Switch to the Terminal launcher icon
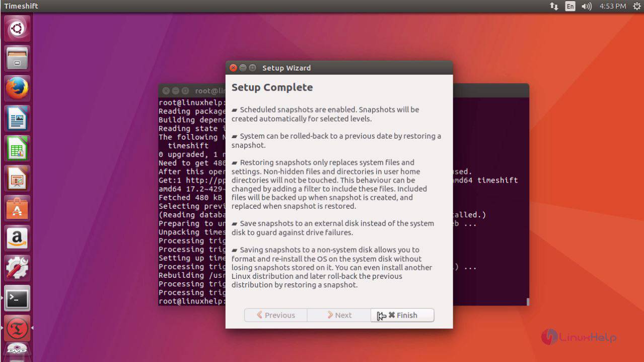 click(17, 298)
